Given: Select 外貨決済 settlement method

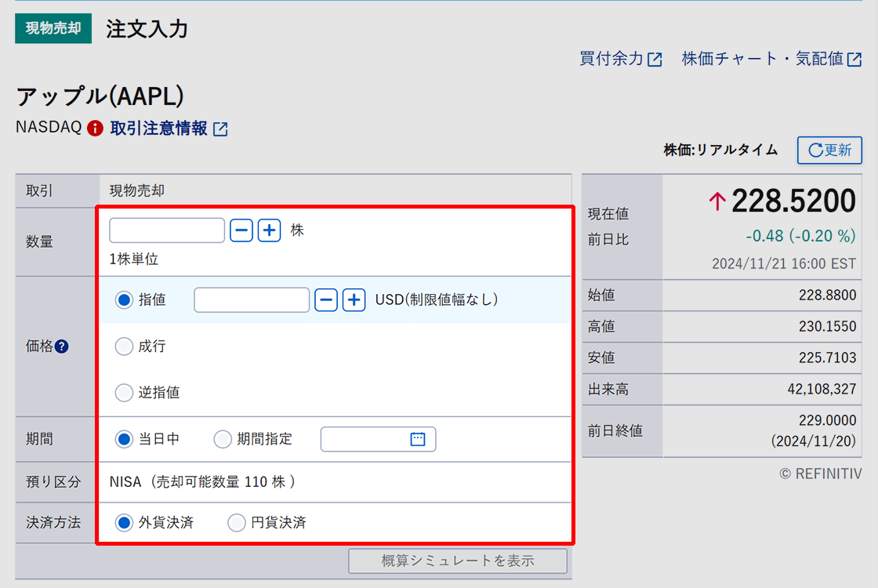Looking at the screenshot, I should click(x=124, y=523).
